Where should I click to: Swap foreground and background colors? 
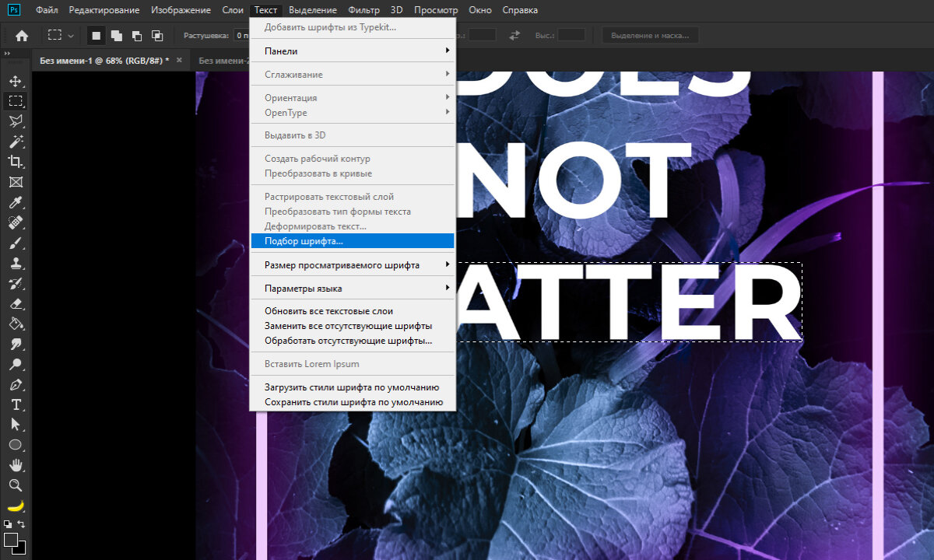tap(22, 524)
